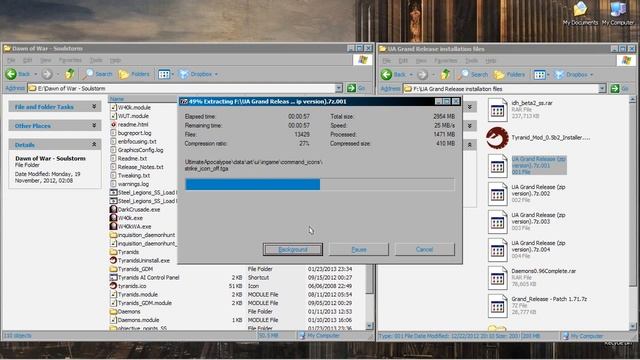Select Daemons0.96Complete.rar file icon
The height and width of the screenshot is (360, 640).
pos(497,278)
